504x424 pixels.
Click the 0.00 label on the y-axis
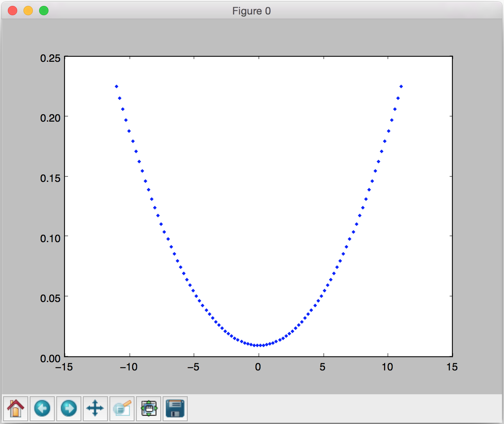pos(51,358)
